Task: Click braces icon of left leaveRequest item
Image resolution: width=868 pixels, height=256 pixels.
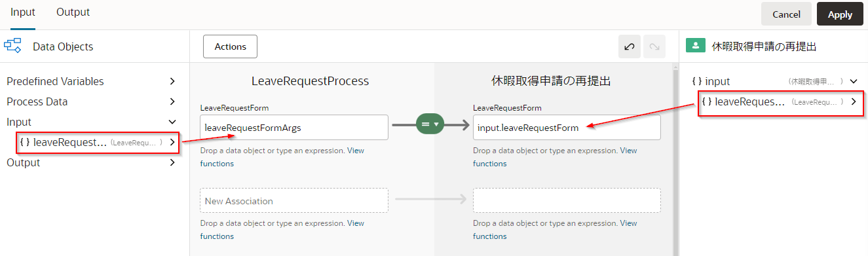Action: pos(25,142)
